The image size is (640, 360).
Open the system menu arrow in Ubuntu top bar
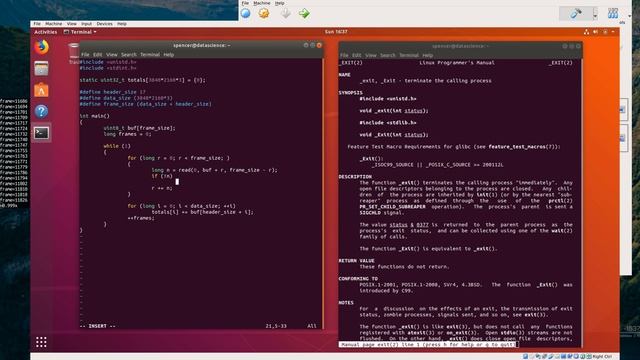click(613, 32)
